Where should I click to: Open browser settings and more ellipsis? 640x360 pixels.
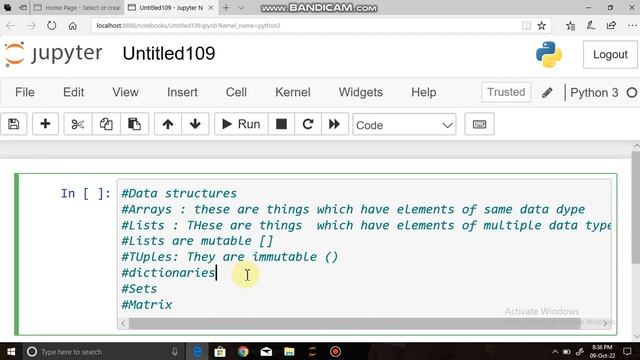[632, 26]
